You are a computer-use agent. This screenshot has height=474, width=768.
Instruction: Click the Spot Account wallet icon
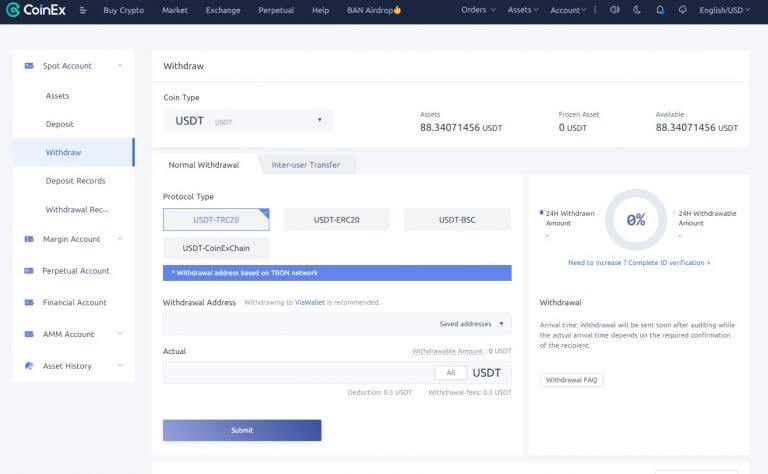tap(29, 66)
